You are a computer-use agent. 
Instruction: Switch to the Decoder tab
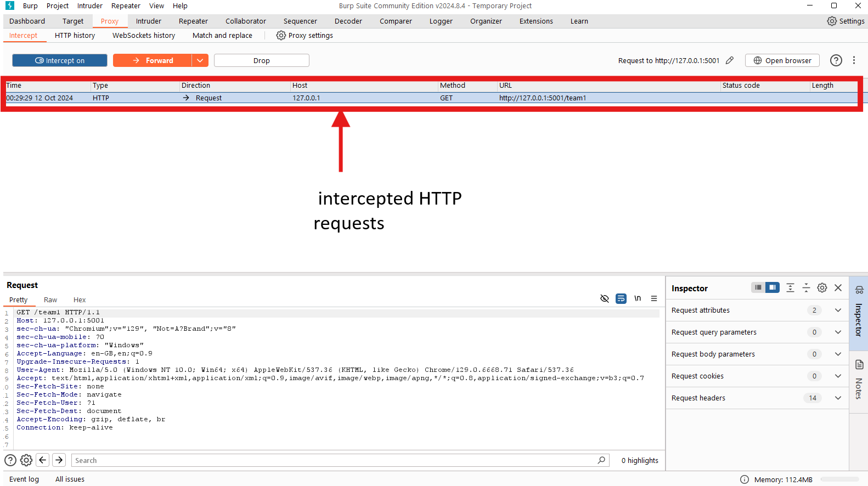tap(348, 21)
